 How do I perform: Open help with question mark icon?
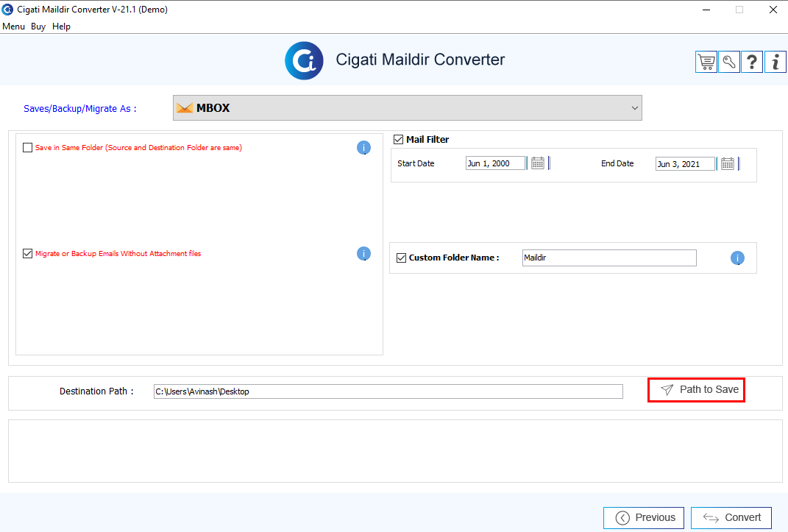point(752,62)
